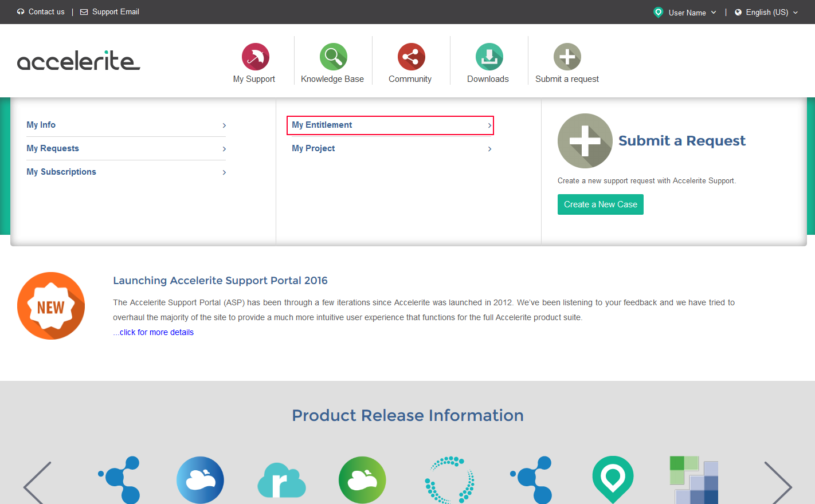815x504 pixels.
Task: Expand the My Subscriptions chevron
Action: tap(224, 172)
